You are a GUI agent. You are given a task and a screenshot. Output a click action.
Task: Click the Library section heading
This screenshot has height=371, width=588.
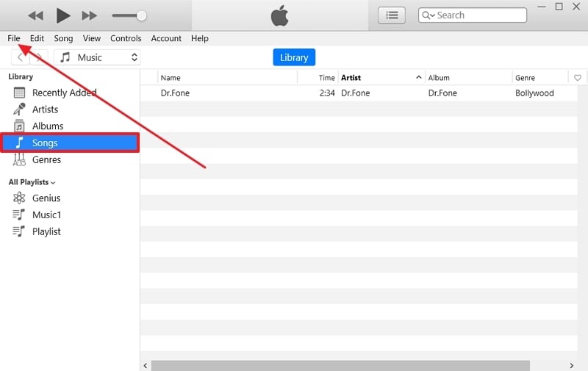click(x=21, y=76)
